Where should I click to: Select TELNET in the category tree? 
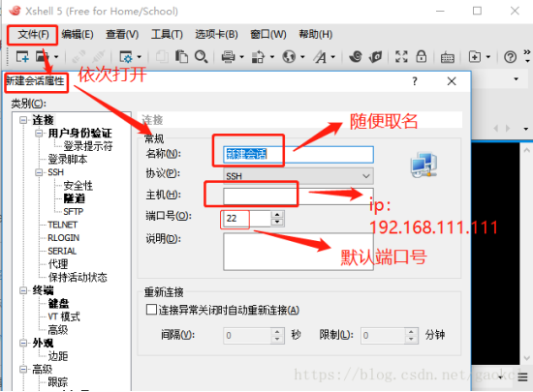(x=63, y=225)
